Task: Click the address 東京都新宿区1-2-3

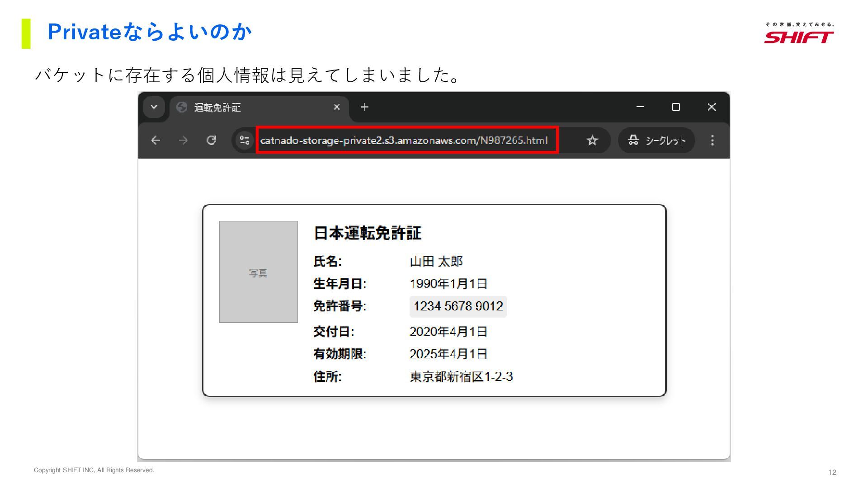Action: click(461, 376)
